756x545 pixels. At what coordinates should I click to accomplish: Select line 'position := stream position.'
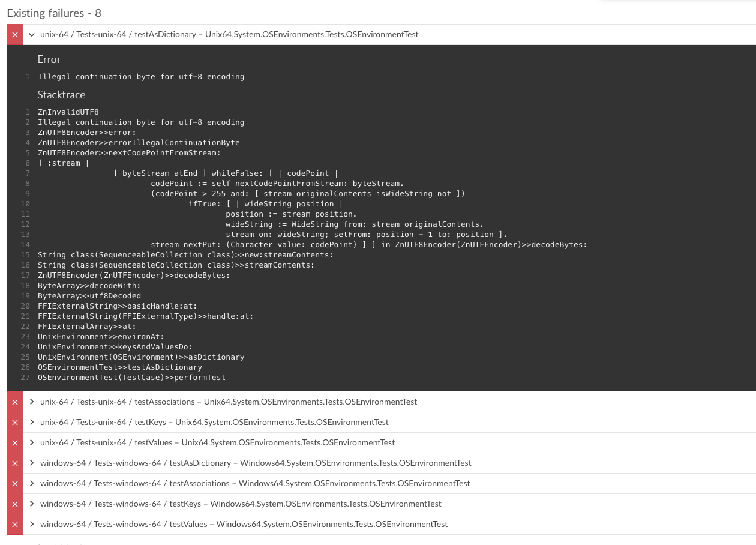291,214
